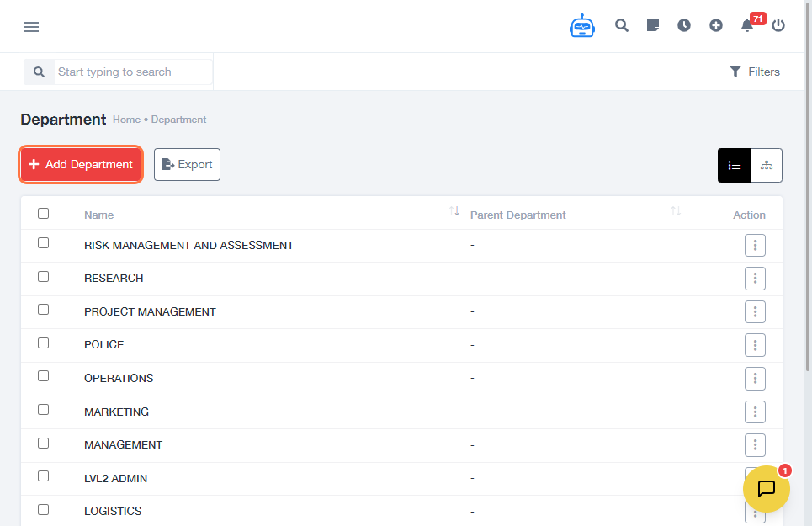The image size is (812, 526).
Task: Open action menu for RISK MANAGEMENT AND ASSESSMENT
Action: click(755, 246)
